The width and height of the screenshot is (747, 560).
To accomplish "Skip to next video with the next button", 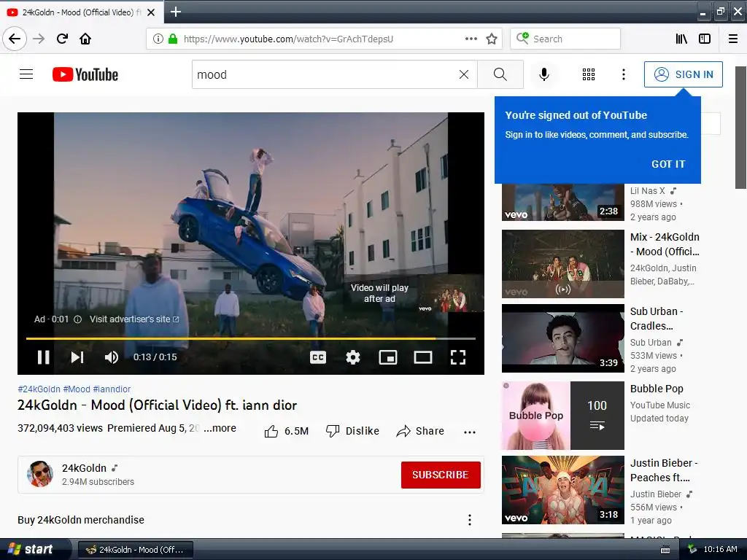I will click(77, 357).
